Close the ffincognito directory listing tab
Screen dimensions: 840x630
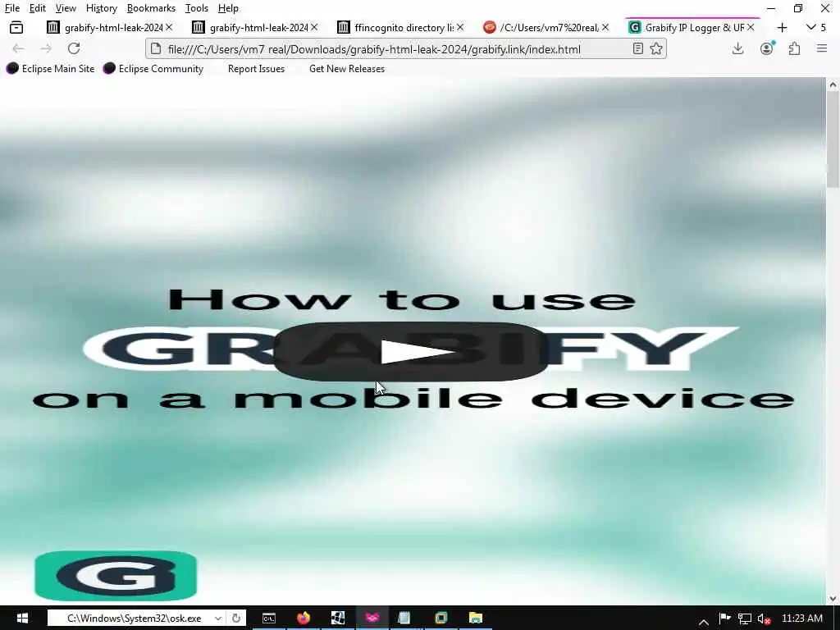[459, 27]
